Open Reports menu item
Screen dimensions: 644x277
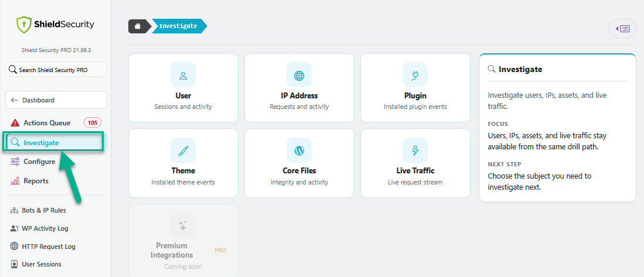point(36,181)
